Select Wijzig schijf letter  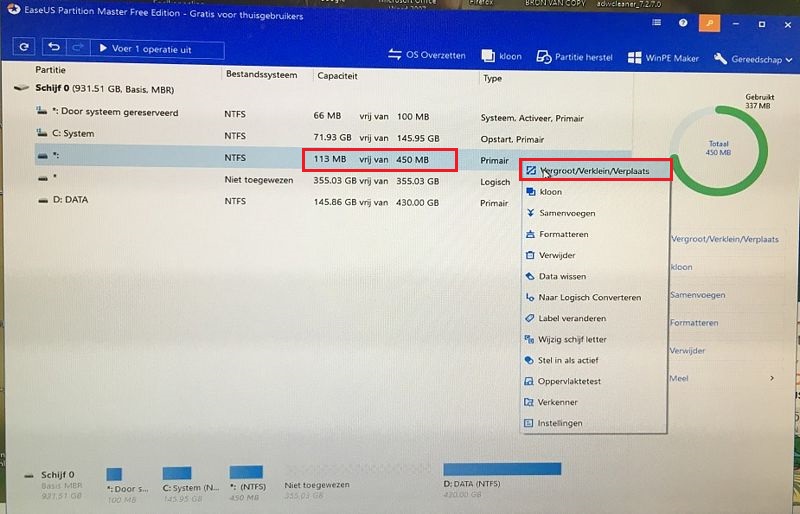tap(594, 339)
